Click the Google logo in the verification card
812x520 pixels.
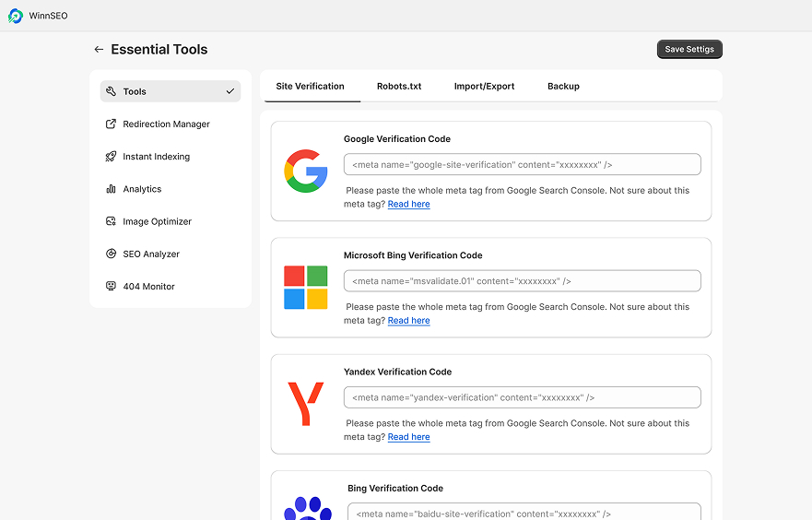(305, 171)
